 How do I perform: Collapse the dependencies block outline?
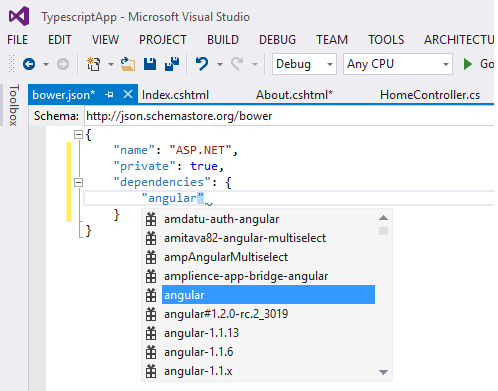[78, 182]
